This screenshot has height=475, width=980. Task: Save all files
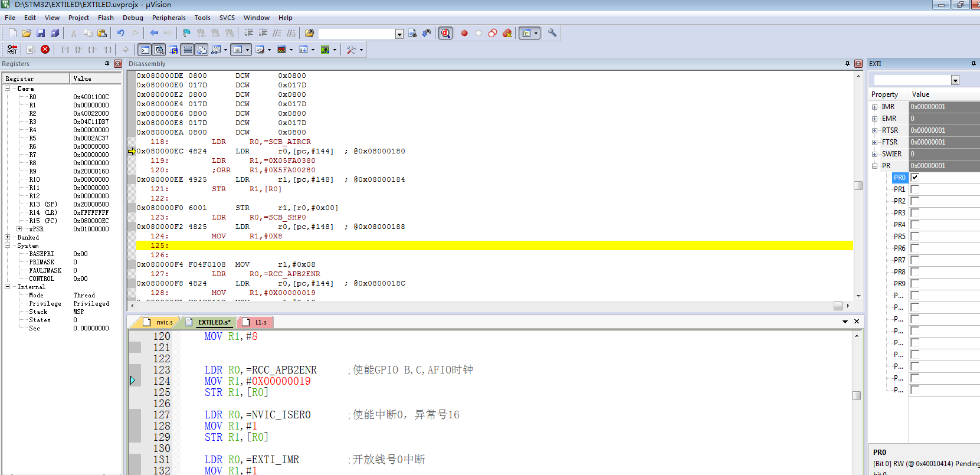pos(55,33)
